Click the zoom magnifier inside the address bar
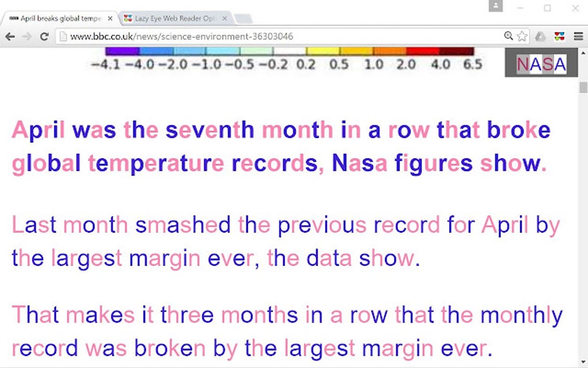588x368 pixels. (507, 36)
